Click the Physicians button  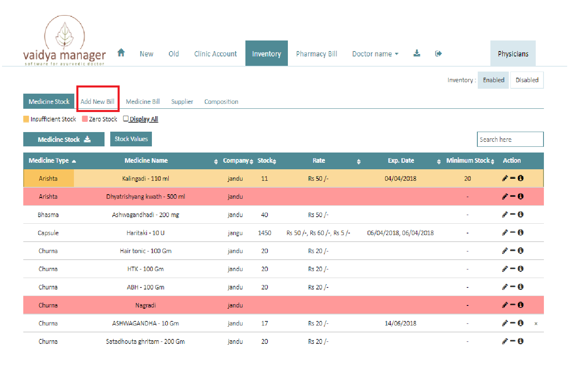513,54
